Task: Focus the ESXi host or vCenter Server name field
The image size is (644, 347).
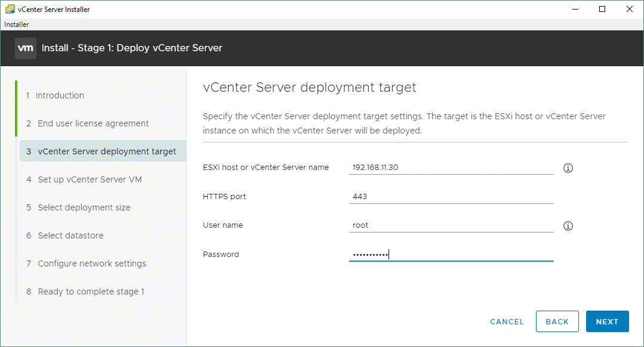Action: (x=451, y=168)
